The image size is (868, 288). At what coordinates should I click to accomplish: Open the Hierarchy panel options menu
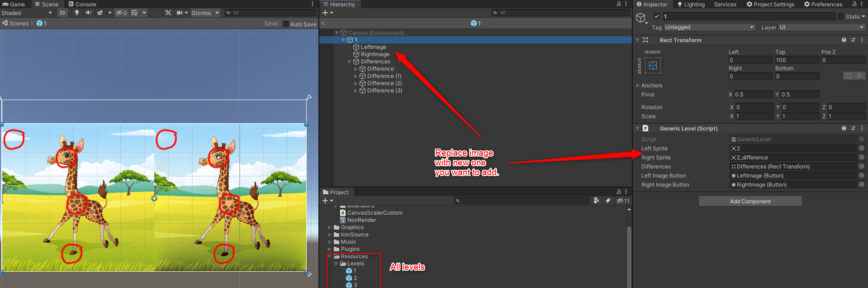[x=626, y=4]
